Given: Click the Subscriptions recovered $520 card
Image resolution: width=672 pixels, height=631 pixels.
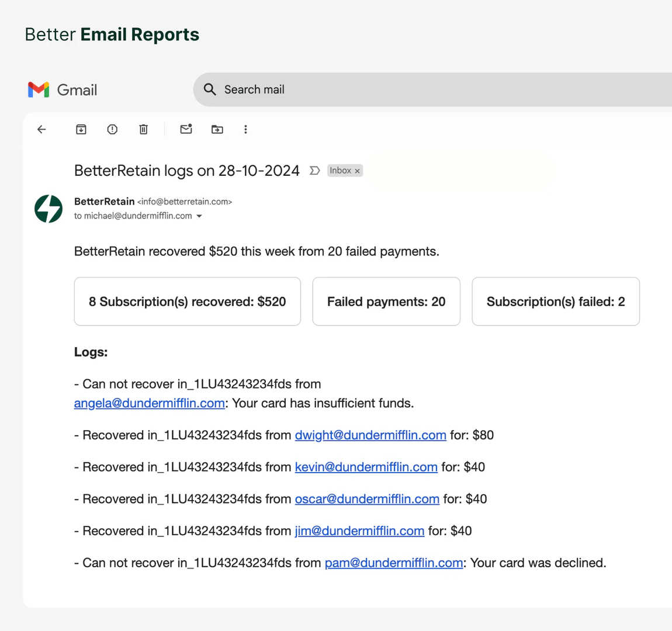Looking at the screenshot, I should tap(187, 301).
